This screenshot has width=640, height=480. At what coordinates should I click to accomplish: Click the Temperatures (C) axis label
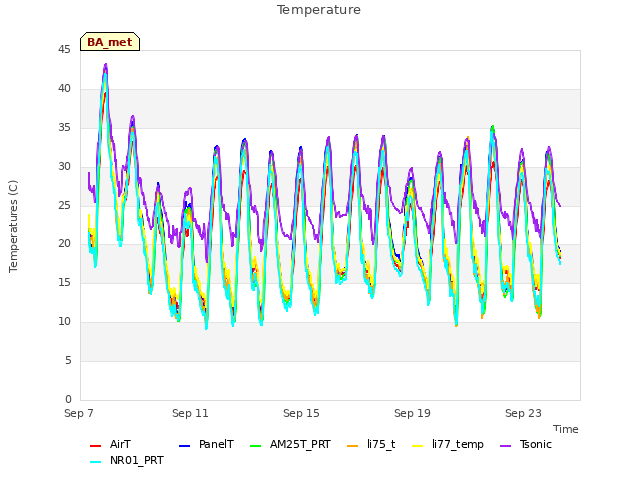[13, 226]
